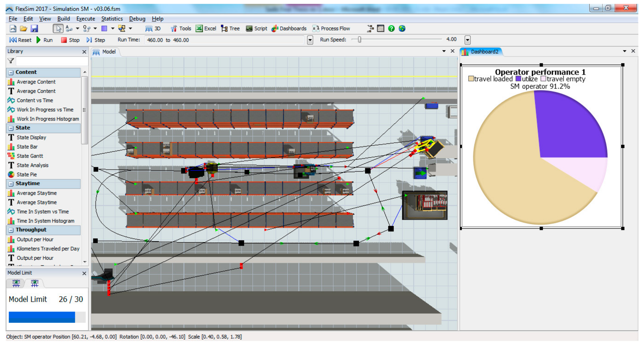Open the Run Speed dropdown arrow
Image resolution: width=644 pixels, height=347 pixels.
[x=467, y=40]
